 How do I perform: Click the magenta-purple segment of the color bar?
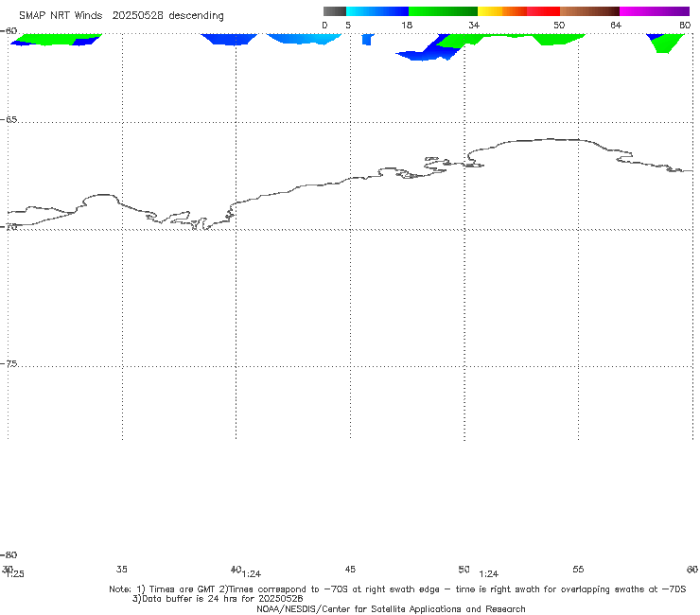pyautogui.click(x=655, y=11)
